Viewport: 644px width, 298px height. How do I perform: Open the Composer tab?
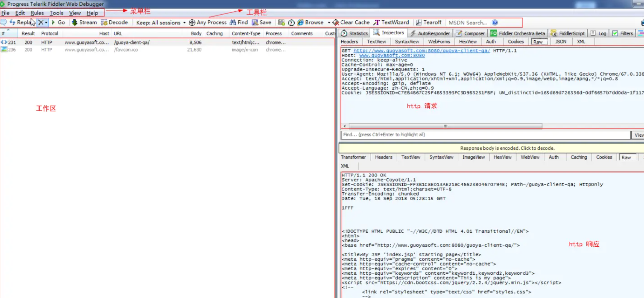(x=470, y=33)
